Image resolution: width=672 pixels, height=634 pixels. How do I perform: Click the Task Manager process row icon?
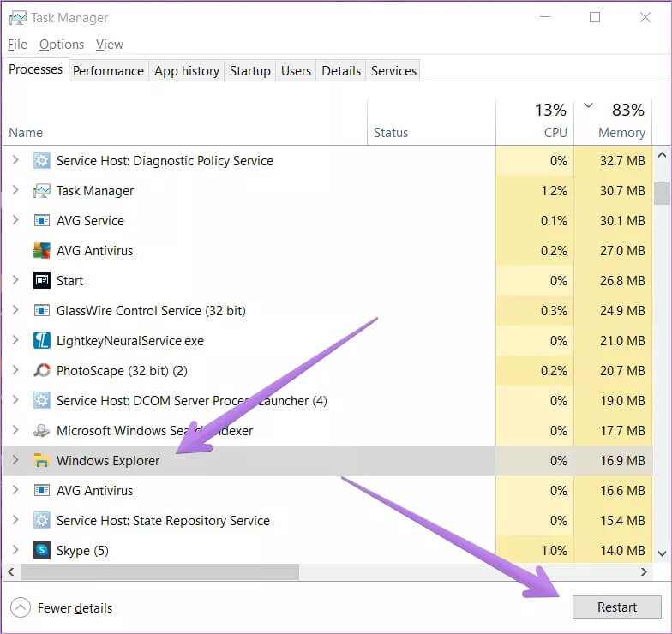[x=41, y=190]
